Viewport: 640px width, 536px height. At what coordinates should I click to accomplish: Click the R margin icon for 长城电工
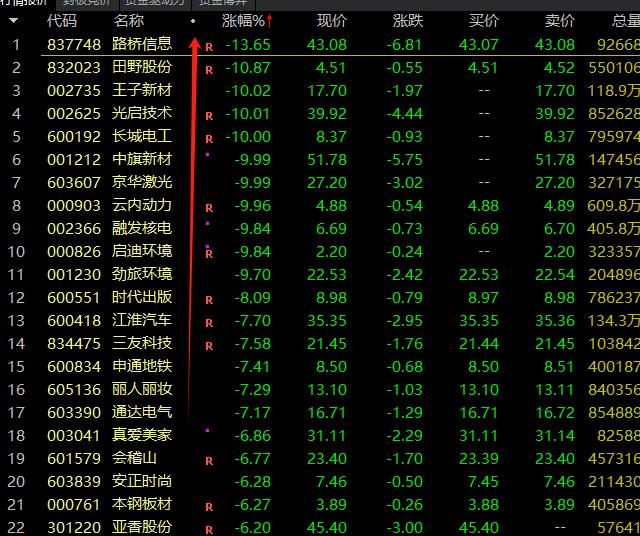209,139
